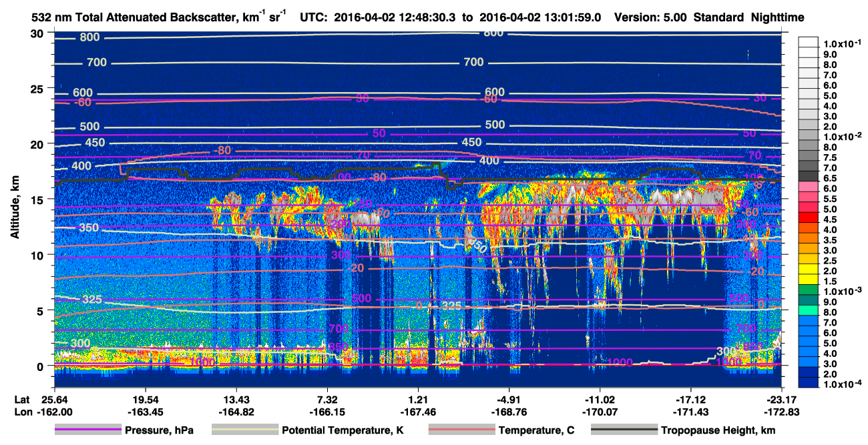Click the '1.0x10-1' colorbar label
The image size is (868, 445).
pos(844,43)
